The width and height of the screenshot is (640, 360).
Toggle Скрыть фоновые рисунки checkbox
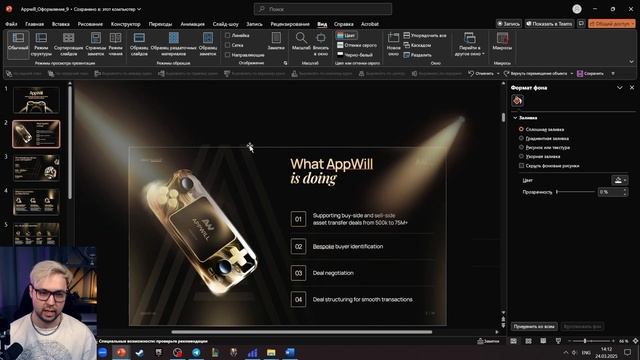tap(521, 166)
